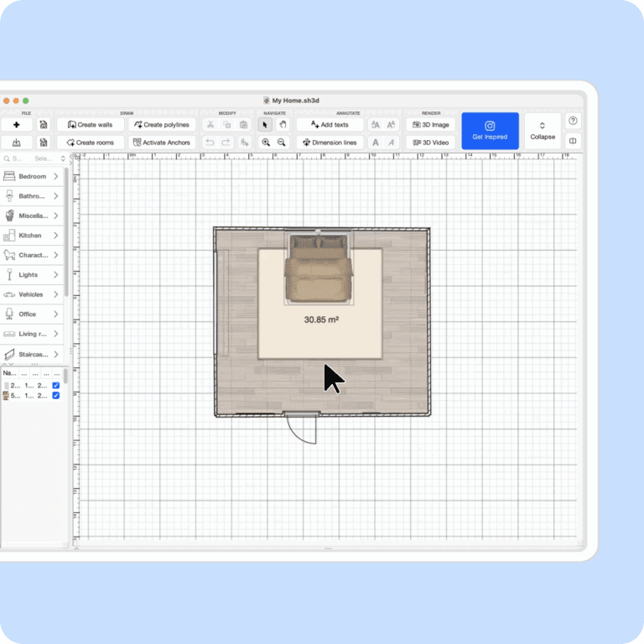644x644 pixels.
Task: Expand the Lights furniture category
Action: point(33,275)
